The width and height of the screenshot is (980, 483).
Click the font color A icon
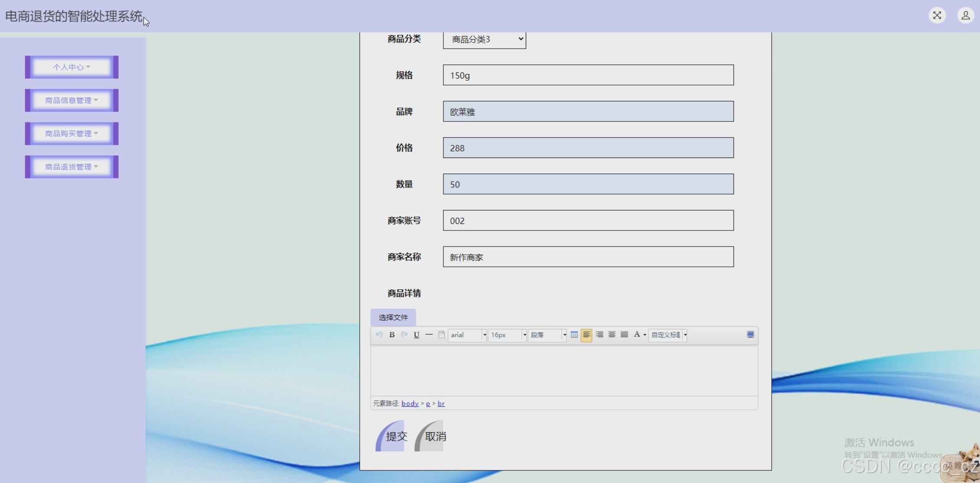[x=636, y=335]
